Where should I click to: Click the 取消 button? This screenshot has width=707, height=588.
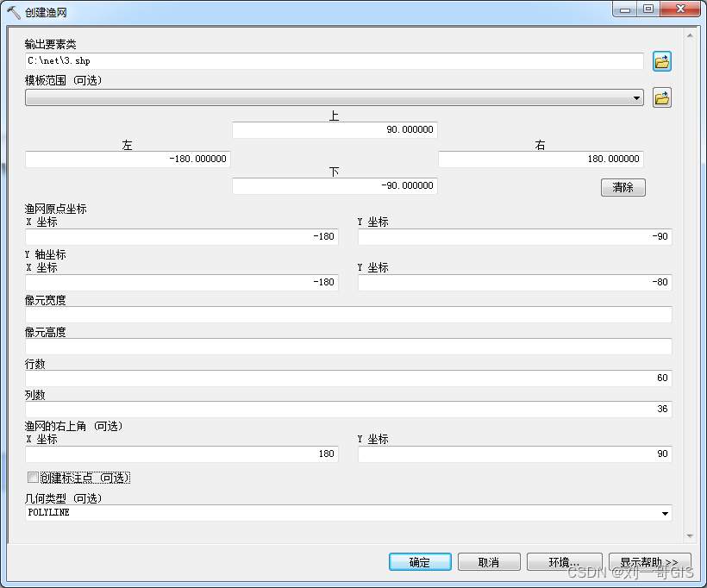489,562
